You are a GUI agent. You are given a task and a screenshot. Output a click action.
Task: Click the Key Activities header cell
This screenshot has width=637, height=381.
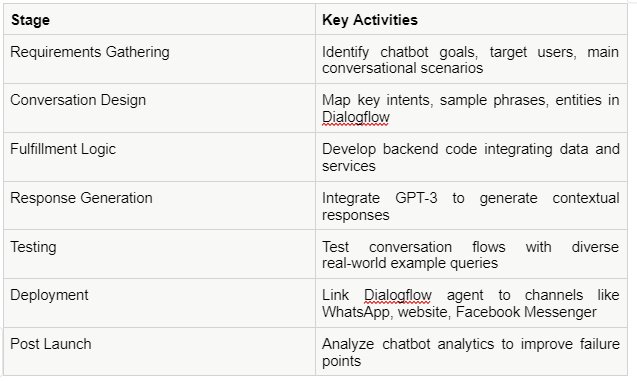point(471,19)
